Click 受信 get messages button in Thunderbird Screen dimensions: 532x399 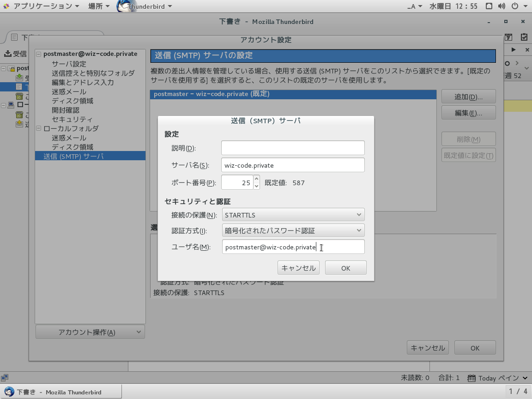(16, 54)
